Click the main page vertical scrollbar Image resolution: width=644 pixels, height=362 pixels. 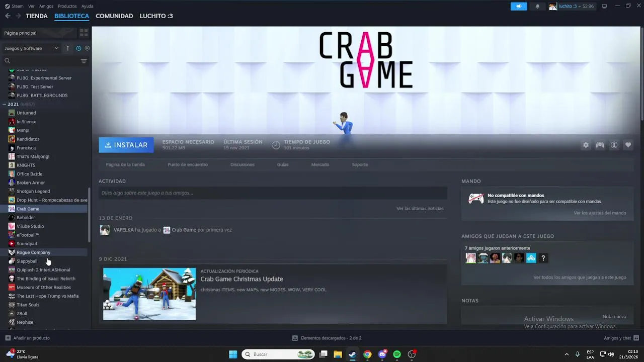[642, 73]
